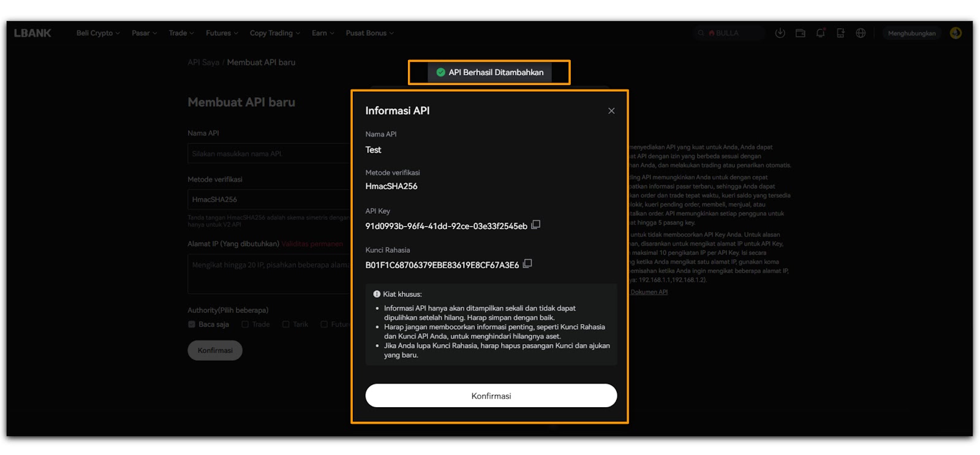
Task: Copy the API Key value
Action: [x=535, y=225]
